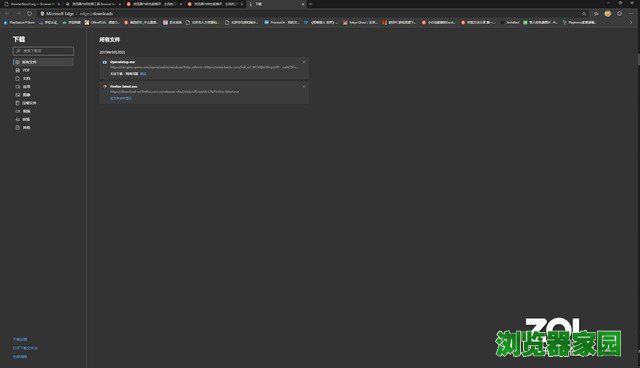The height and width of the screenshot is (368, 640).
Task: Switch to the BrowserBench.org tab
Action: point(31,4)
